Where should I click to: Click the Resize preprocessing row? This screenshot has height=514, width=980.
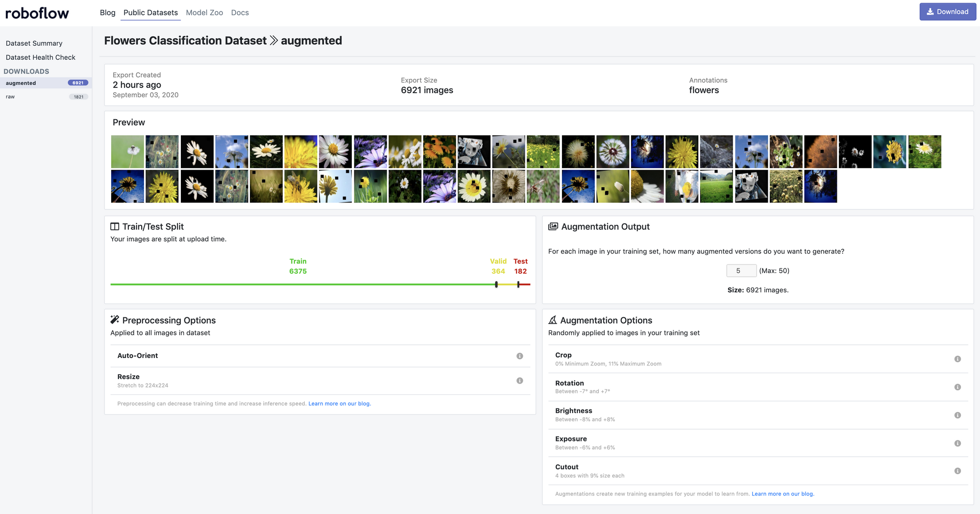320,381
